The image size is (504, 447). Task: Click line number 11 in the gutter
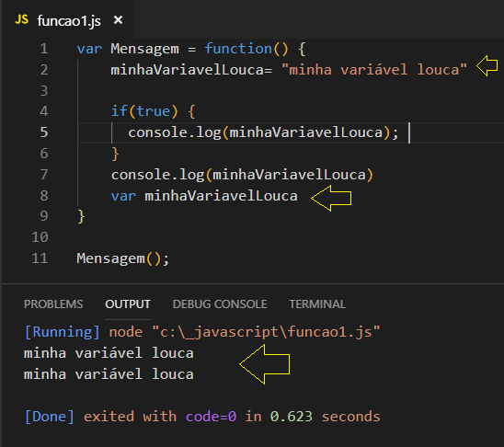point(40,258)
